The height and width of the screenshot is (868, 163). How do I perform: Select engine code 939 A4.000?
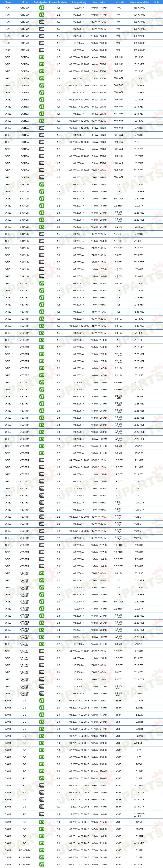(139, 8)
